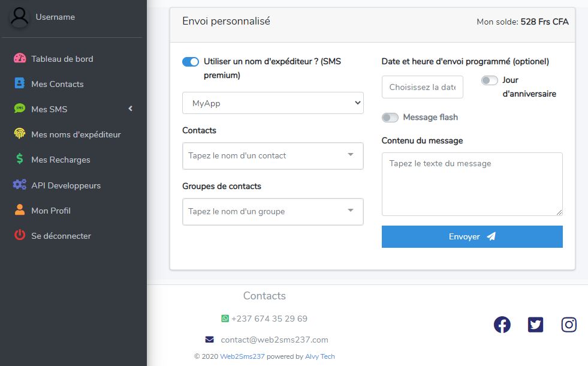This screenshot has height=366, width=588.
Task: Click the dollar sign Recharges icon
Action: [x=20, y=159]
